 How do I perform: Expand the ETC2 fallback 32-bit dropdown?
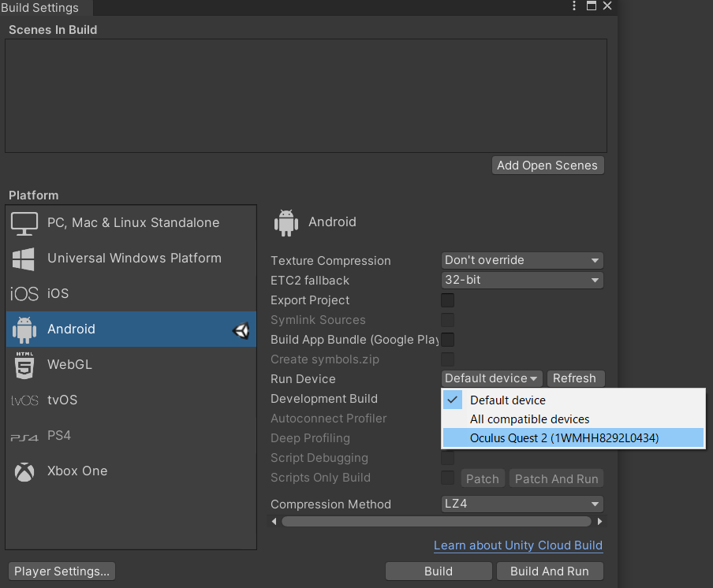click(x=522, y=280)
